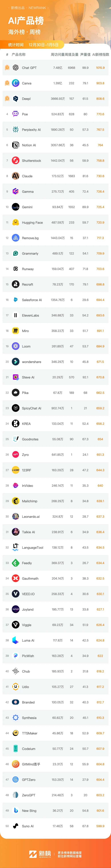This screenshot has width=111, height=868.
Task: Click the Grammarly green logo
Action: click(x=15, y=253)
